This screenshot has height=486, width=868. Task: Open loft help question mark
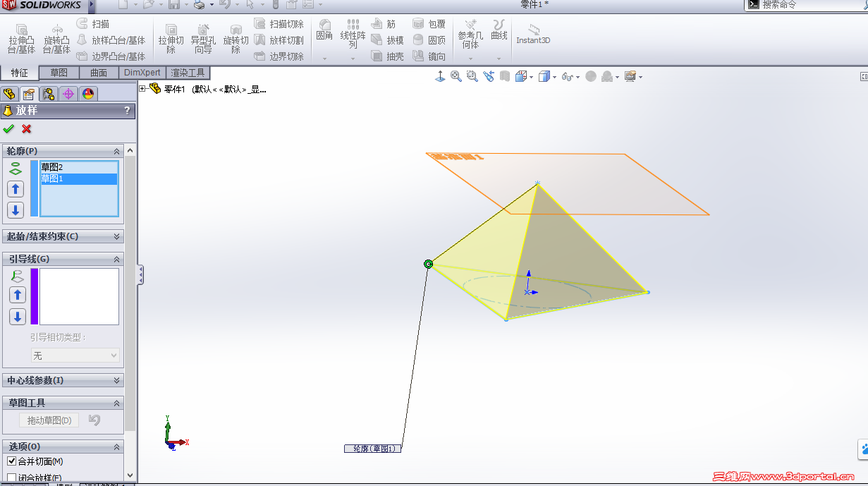(x=127, y=111)
